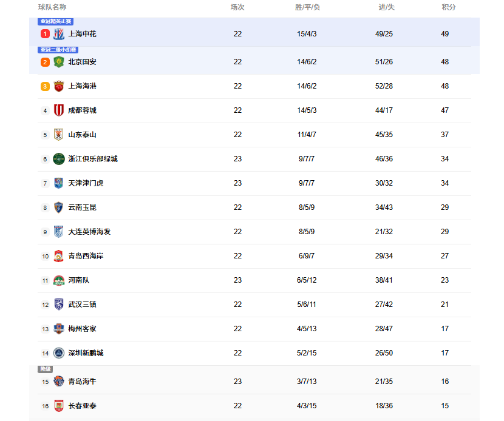Click the Shanghai Port (上海海港) club badge
Screen dimensions: 504x421
click(x=59, y=86)
